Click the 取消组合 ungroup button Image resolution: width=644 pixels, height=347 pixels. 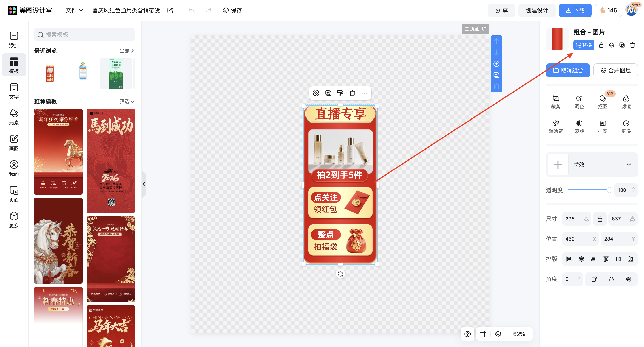pos(568,70)
